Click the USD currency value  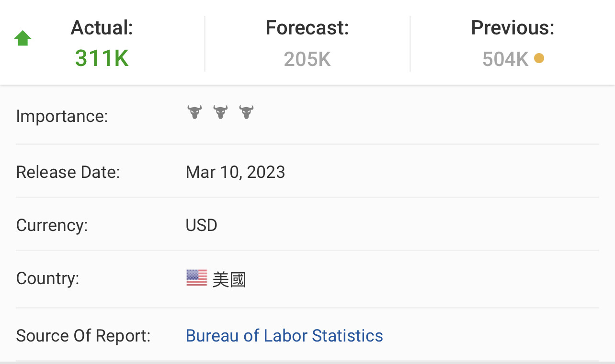[x=201, y=225]
